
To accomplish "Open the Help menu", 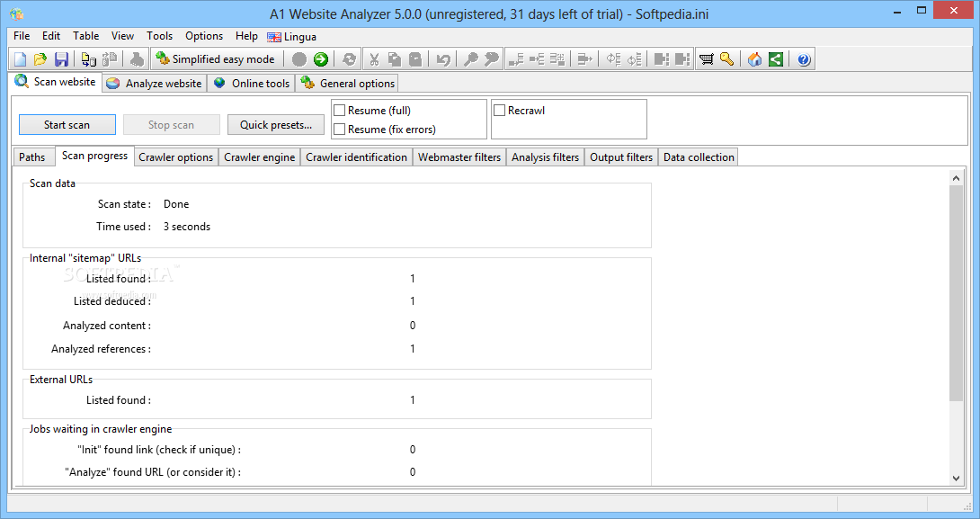I will (246, 36).
